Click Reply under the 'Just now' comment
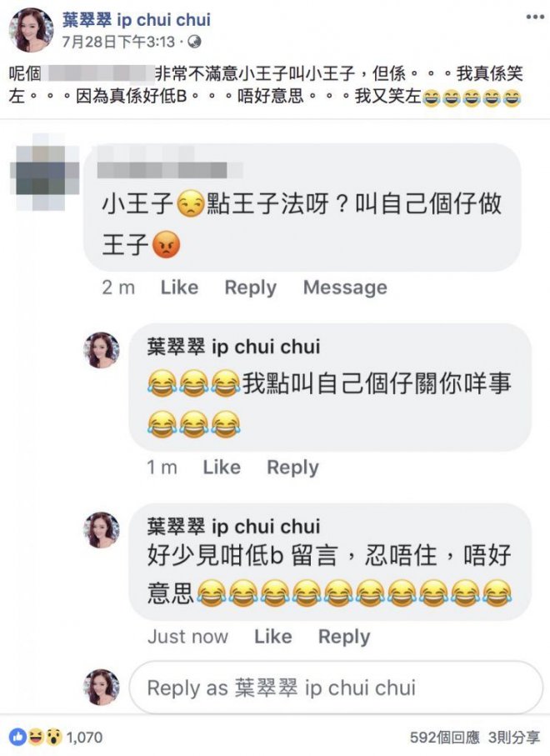This screenshot has height=756, width=550. pyautogui.click(x=344, y=637)
